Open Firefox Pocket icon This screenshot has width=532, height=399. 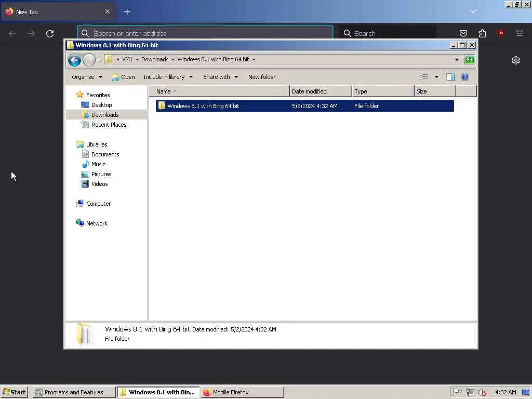coord(463,33)
